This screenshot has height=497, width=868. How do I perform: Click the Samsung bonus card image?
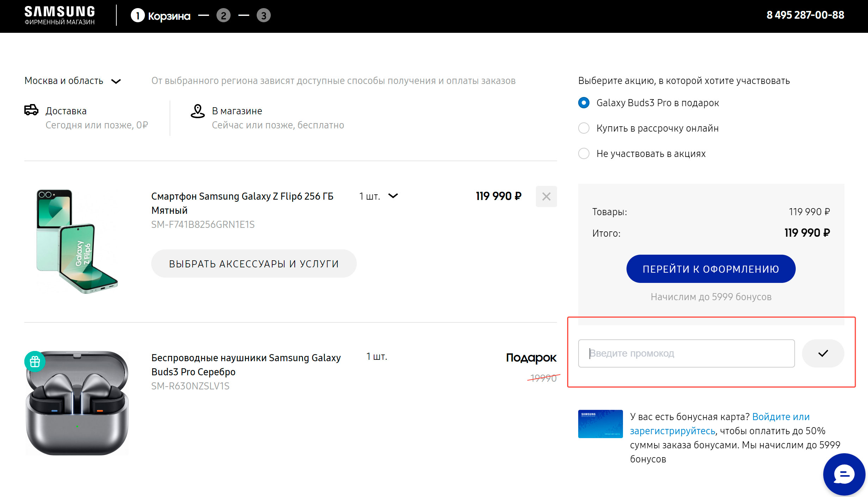click(600, 424)
